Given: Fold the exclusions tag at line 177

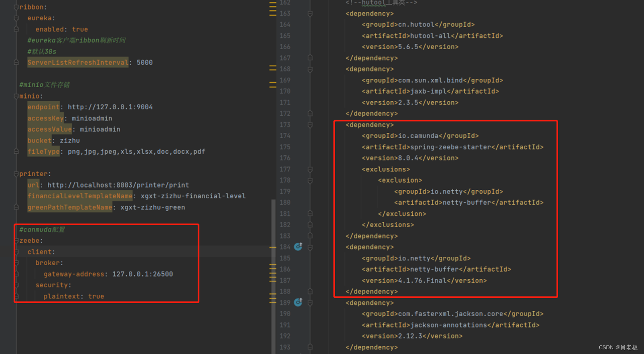Looking at the screenshot, I should [x=310, y=169].
